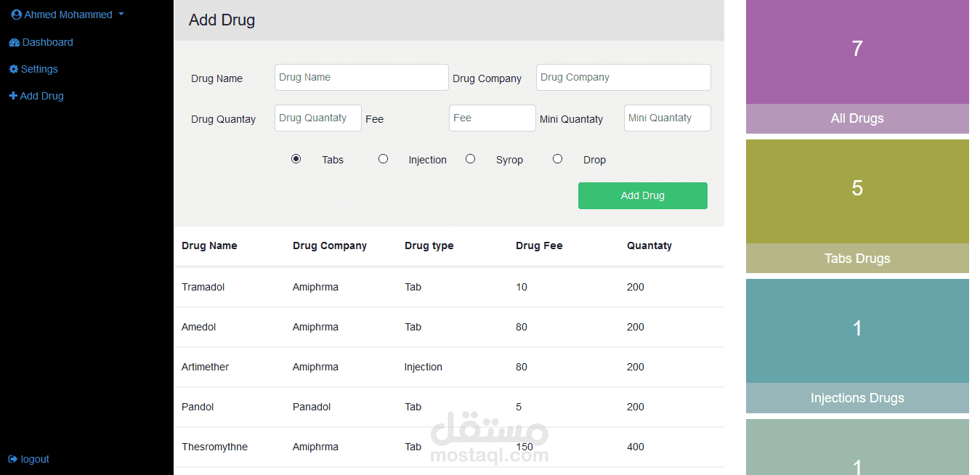
Task: Click the Syrop radio label text
Action: (x=509, y=160)
